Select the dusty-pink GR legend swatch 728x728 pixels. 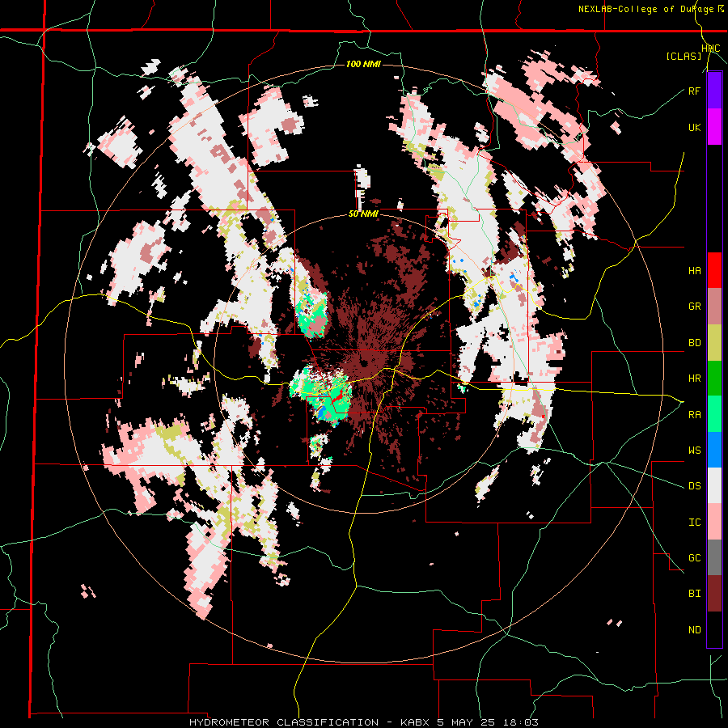(x=714, y=306)
